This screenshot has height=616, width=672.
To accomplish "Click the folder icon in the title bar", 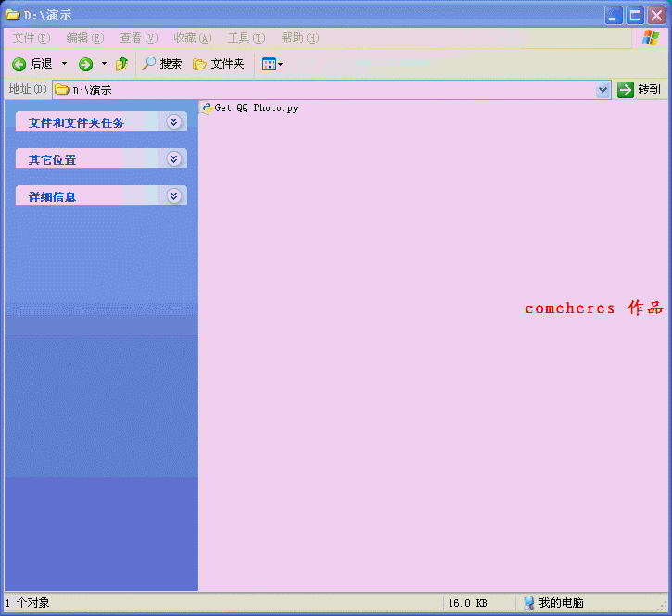I will coord(12,15).
